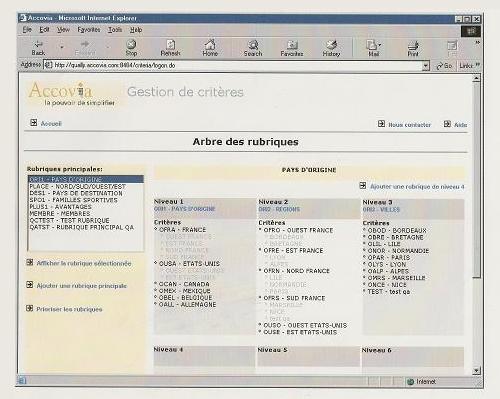This screenshot has height=399, width=500.
Task: Click the page scrollbar down arrow
Action: [x=477, y=370]
